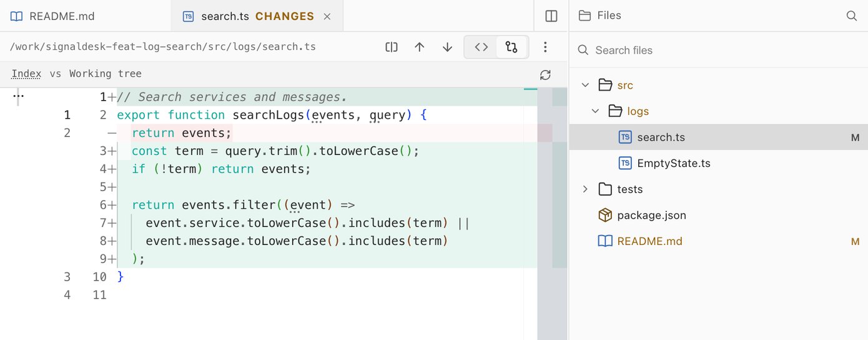Switch to source code view
This screenshot has width=868, height=340.
click(481, 47)
